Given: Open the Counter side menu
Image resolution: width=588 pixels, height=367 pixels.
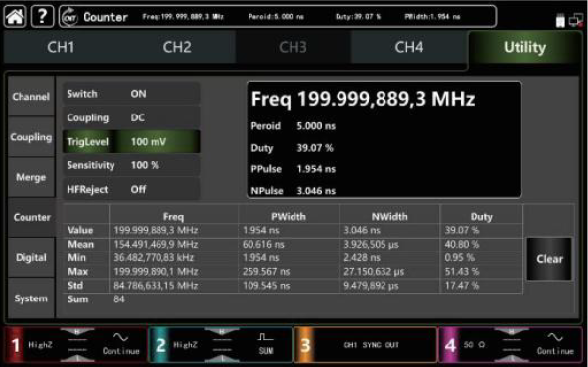Looking at the screenshot, I should click(32, 217).
